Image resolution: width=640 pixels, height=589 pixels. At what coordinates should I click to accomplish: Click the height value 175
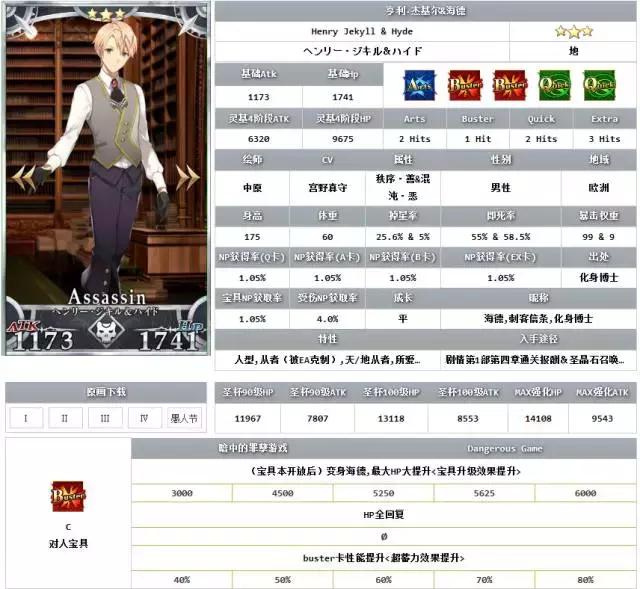pyautogui.click(x=252, y=237)
